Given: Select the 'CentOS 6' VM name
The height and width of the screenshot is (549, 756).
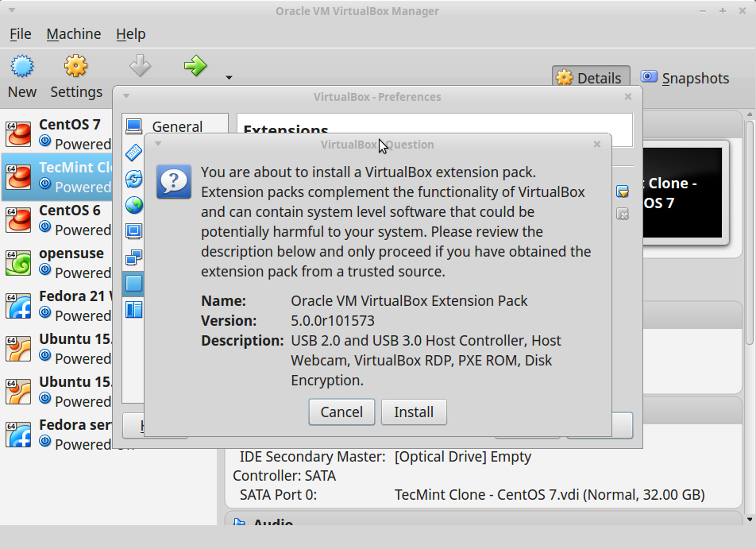Looking at the screenshot, I should pos(70,211).
